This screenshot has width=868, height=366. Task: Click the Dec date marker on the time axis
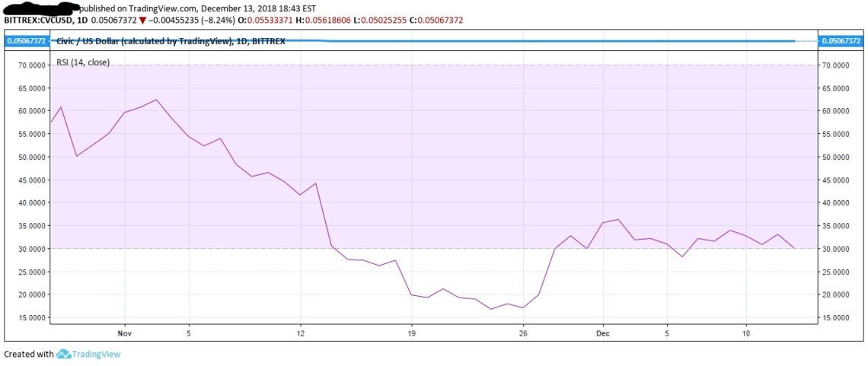(x=603, y=333)
